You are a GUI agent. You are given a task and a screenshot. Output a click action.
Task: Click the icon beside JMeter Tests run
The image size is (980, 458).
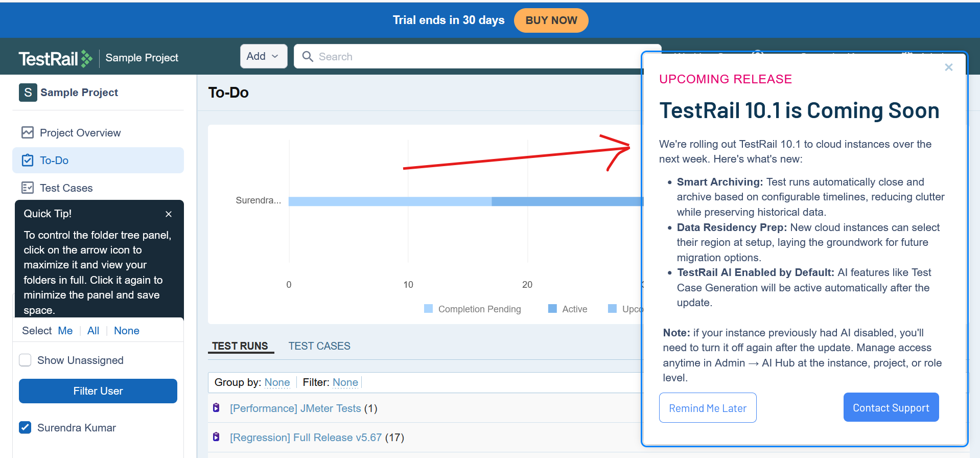tap(216, 408)
